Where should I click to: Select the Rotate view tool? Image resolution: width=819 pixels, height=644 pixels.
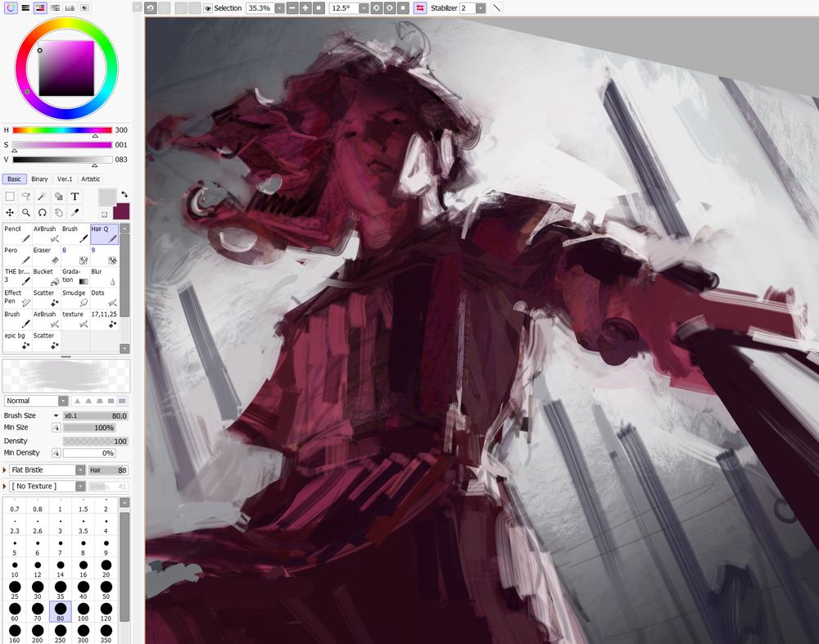pyautogui.click(x=43, y=213)
